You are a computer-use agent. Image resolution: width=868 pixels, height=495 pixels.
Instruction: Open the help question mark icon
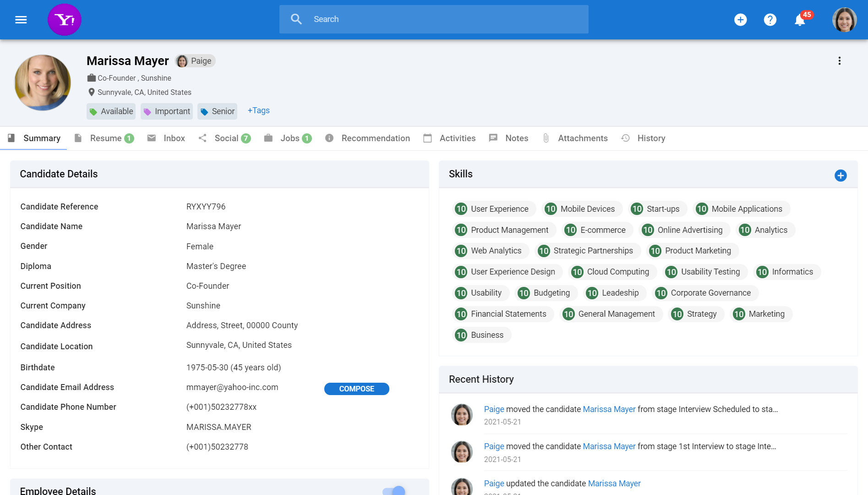coord(770,19)
